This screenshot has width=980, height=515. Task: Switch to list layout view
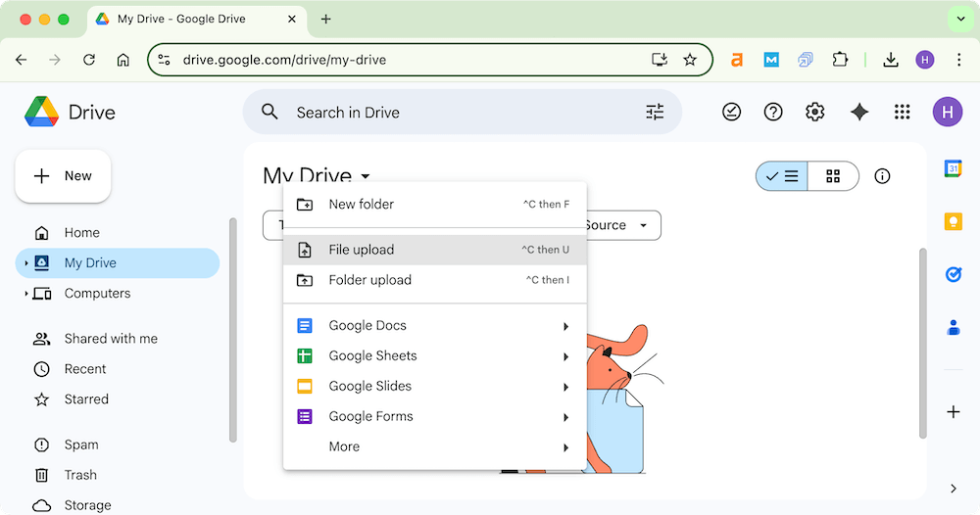coord(782,176)
